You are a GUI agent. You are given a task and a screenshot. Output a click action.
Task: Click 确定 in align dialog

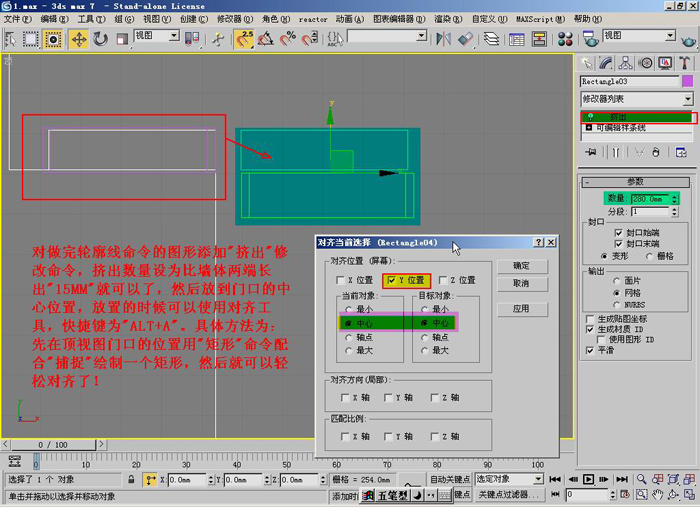[521, 266]
